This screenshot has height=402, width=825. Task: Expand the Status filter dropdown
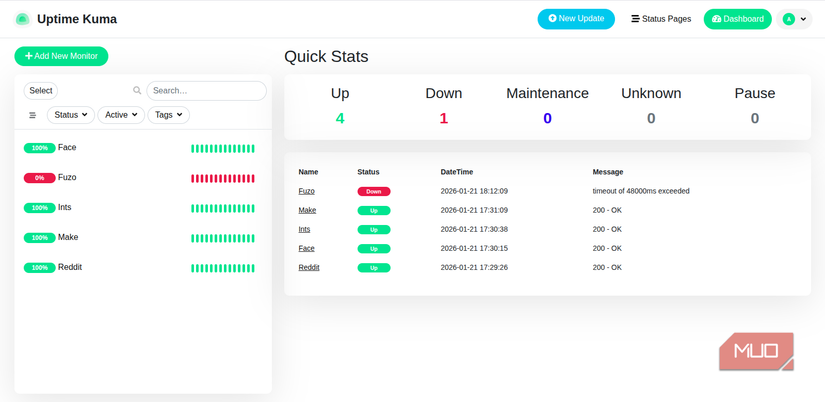pos(71,115)
